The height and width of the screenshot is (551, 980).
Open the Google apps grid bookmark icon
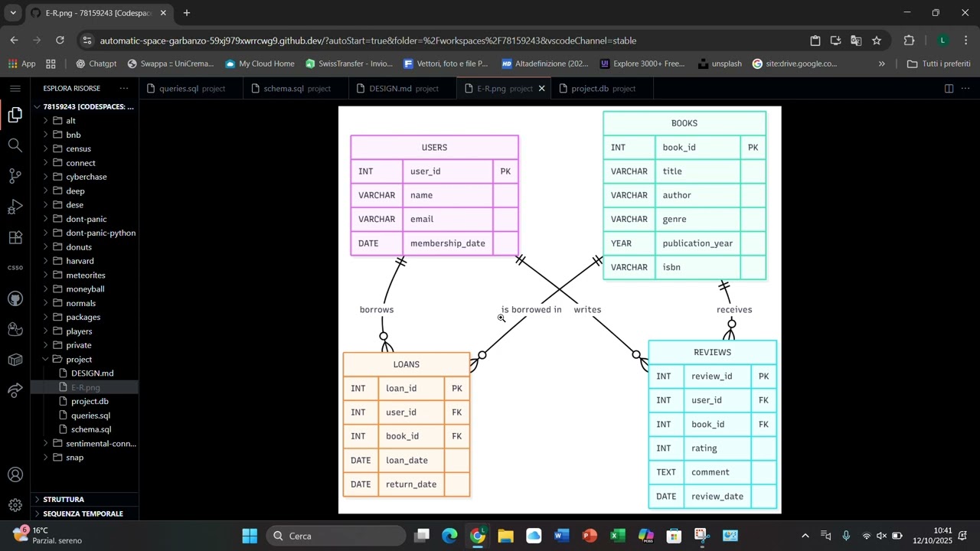coord(51,64)
